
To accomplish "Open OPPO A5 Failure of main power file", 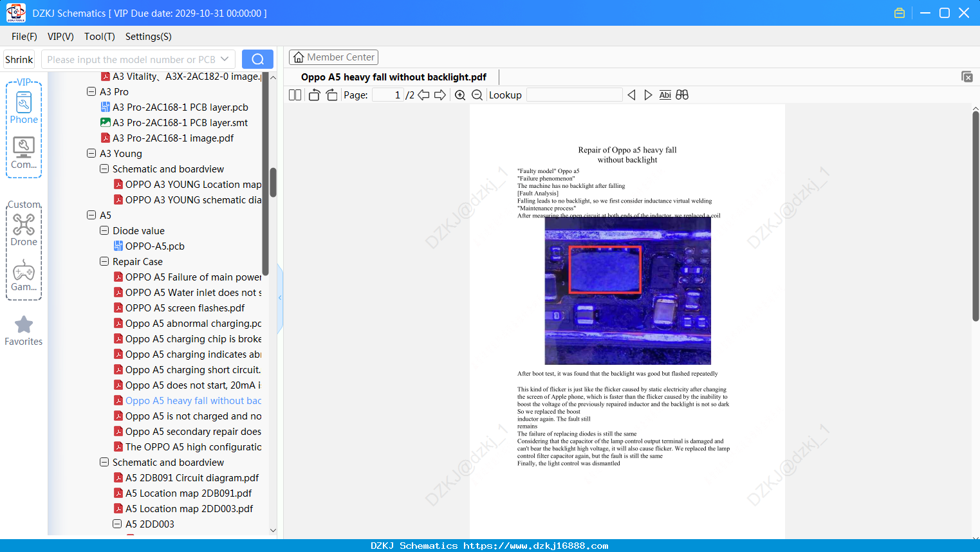I will coord(187,277).
